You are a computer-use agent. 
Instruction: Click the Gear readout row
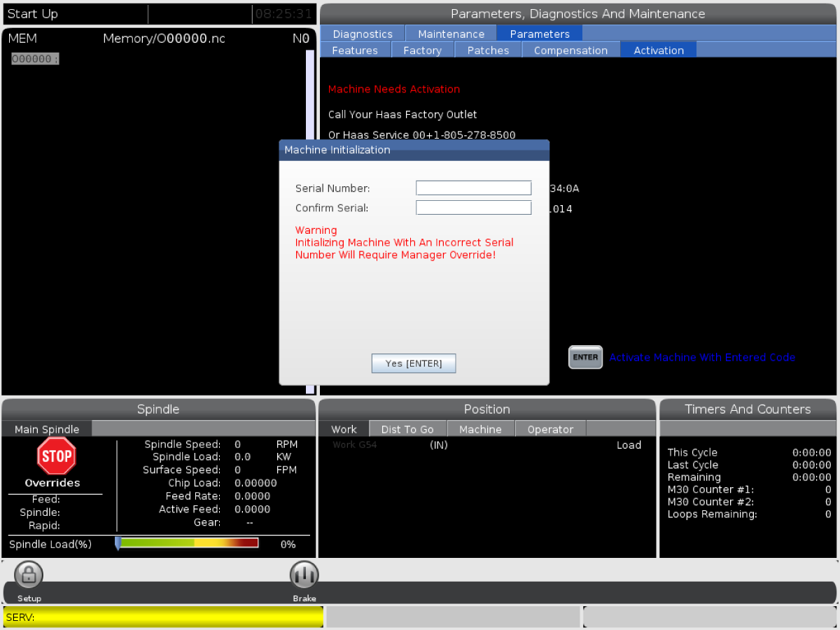(x=223, y=522)
